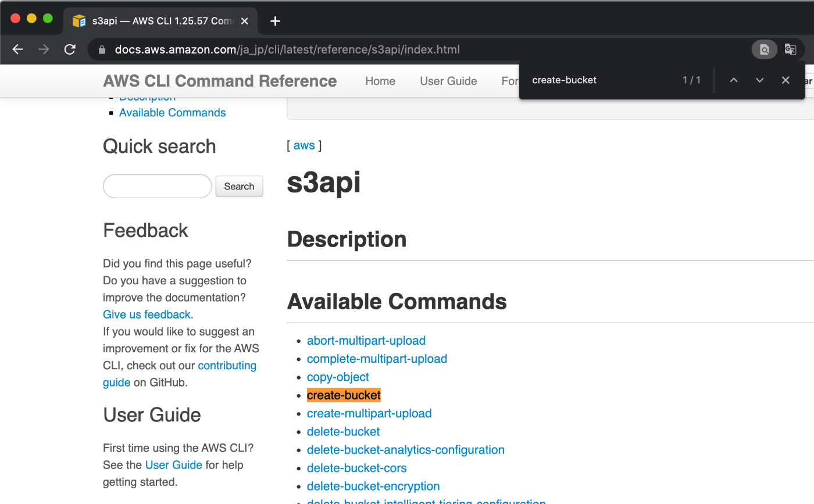The image size is (814, 504).
Task: Go back to the previous page
Action: [x=17, y=49]
